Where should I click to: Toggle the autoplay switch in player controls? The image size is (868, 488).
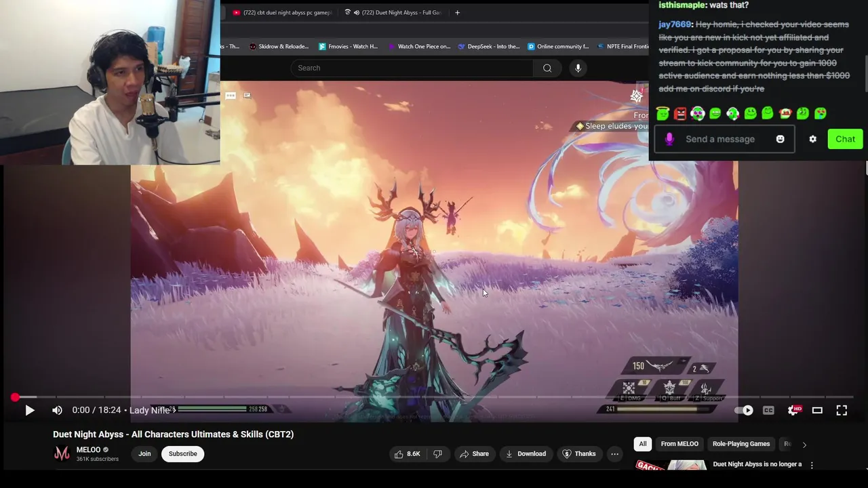(x=744, y=410)
